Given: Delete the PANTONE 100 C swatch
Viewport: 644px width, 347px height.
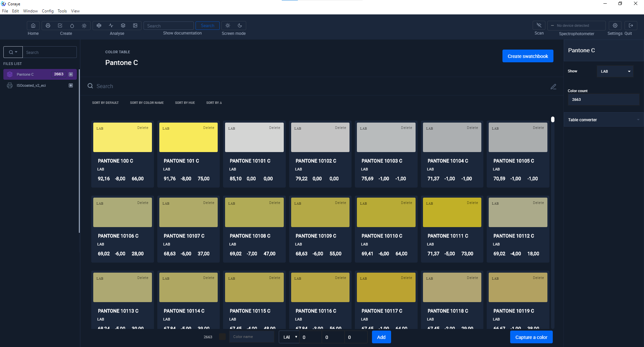Looking at the screenshot, I should pyautogui.click(x=143, y=128).
